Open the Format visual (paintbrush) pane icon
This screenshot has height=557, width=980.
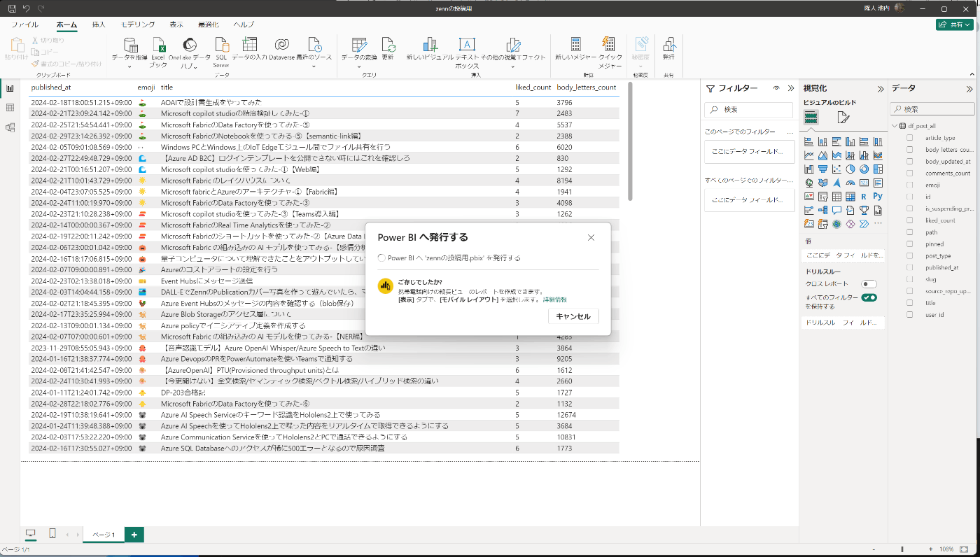(843, 118)
